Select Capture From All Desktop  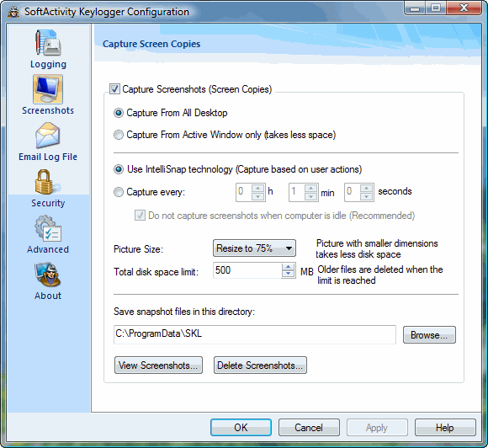[119, 113]
